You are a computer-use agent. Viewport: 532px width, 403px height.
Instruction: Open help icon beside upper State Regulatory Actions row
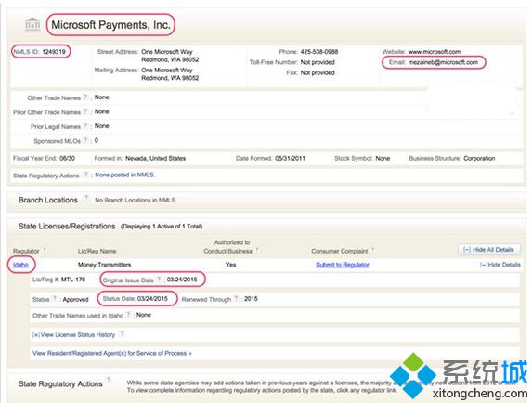tap(85, 175)
